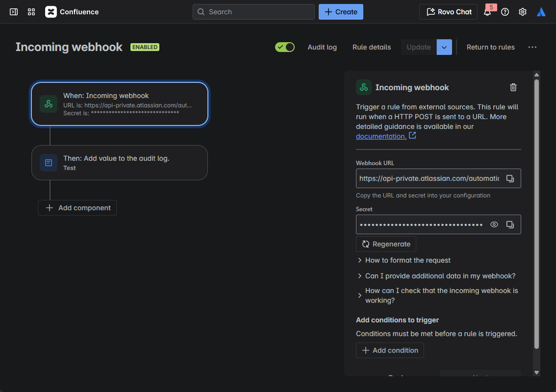Click the Search field

(x=254, y=12)
